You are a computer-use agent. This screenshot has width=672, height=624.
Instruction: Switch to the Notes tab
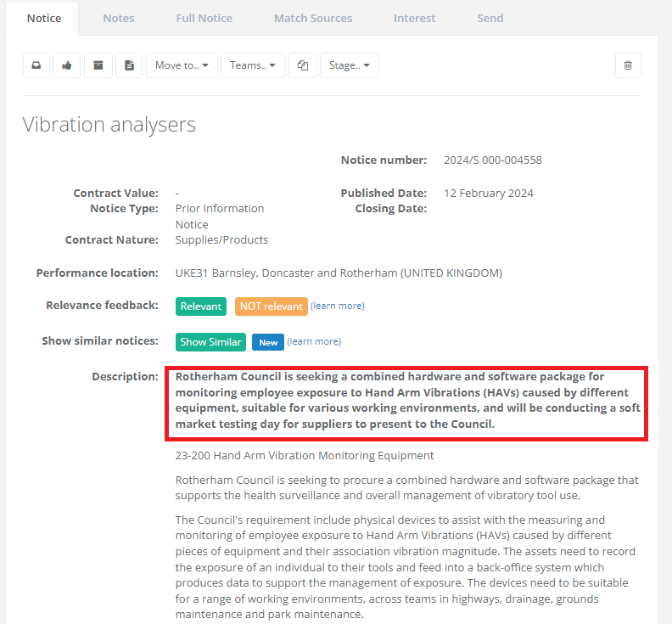(119, 18)
